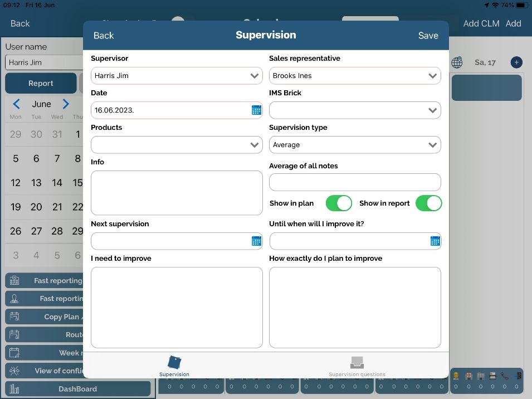
Task: Click the Info text area
Action: (177, 193)
